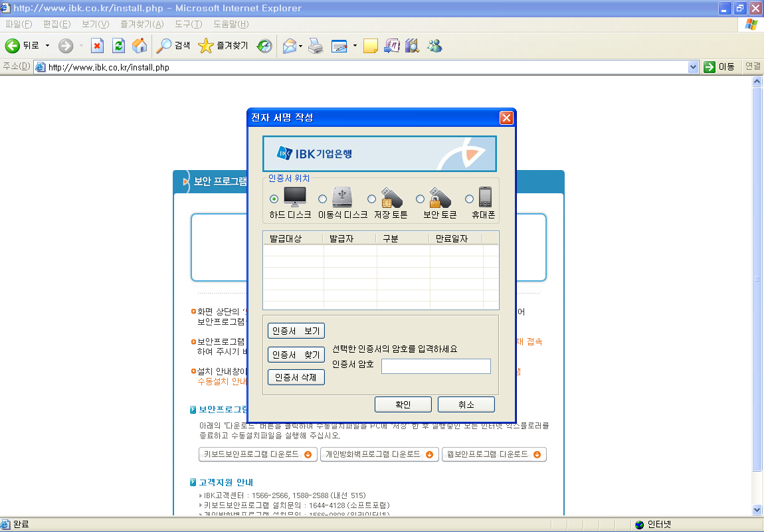Click the security token lock icon
Viewport: 764px width, 532px height.
coord(440,197)
